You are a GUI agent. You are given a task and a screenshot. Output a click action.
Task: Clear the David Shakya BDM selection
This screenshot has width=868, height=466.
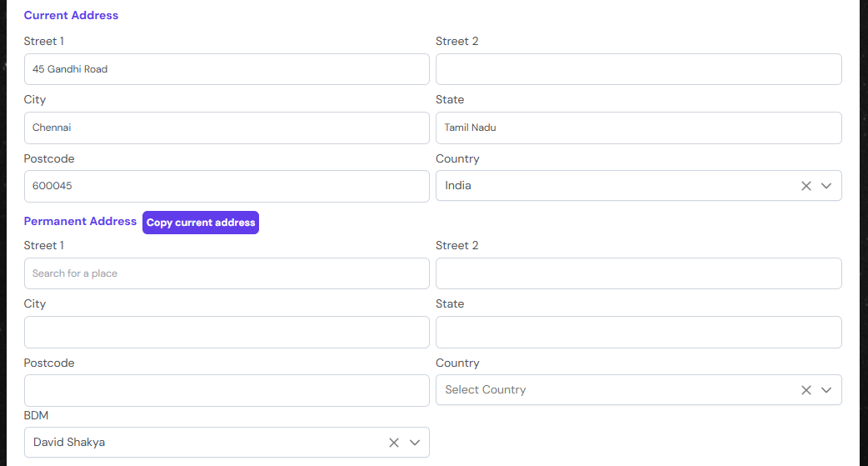[x=394, y=443]
